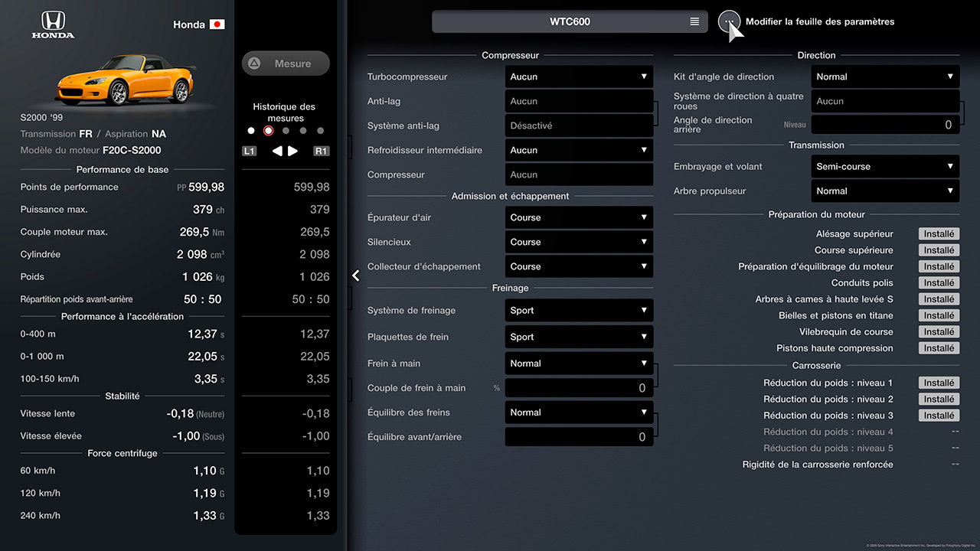Go to previous measurement with left arrow
This screenshot has width=980, height=551.
coord(277,151)
